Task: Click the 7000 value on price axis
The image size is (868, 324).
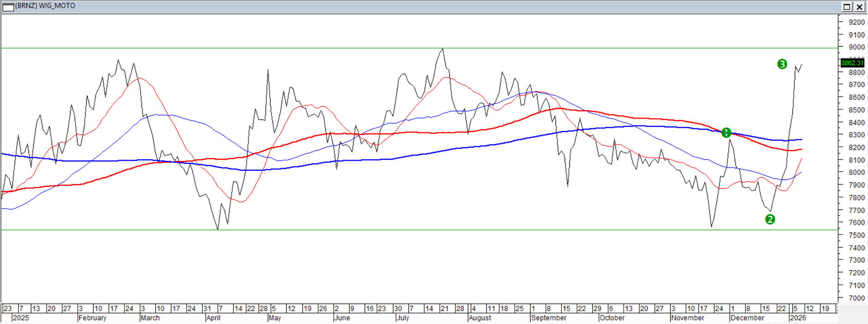Action: [856, 298]
